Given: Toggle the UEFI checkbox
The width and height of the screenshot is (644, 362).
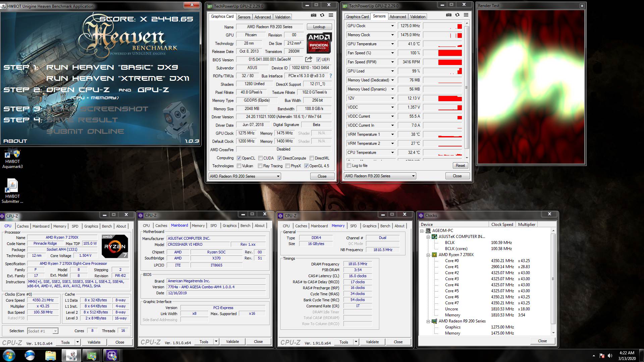Looking at the screenshot, I should 318,59.
